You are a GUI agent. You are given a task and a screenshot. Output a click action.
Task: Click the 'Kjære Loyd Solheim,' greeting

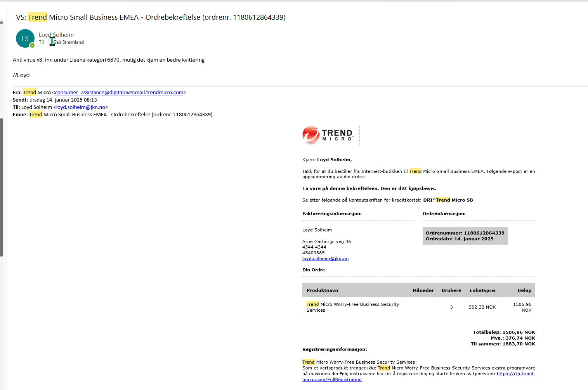(327, 160)
